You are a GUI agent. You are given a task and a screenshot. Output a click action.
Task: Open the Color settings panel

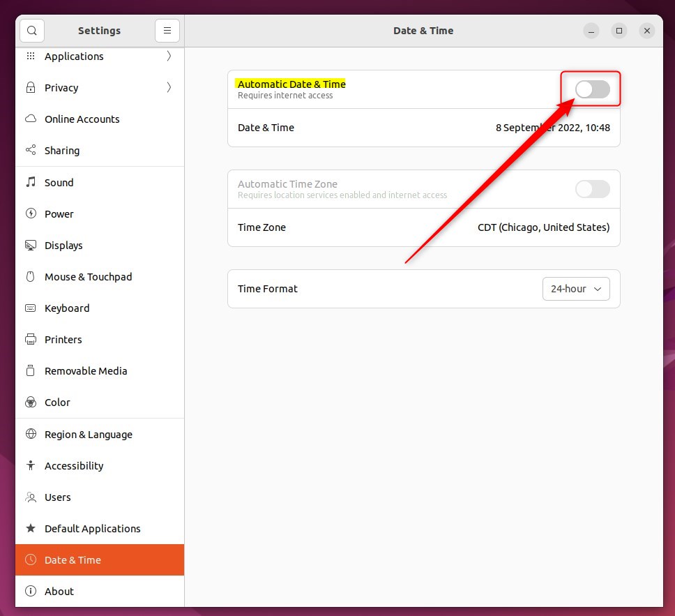100,403
